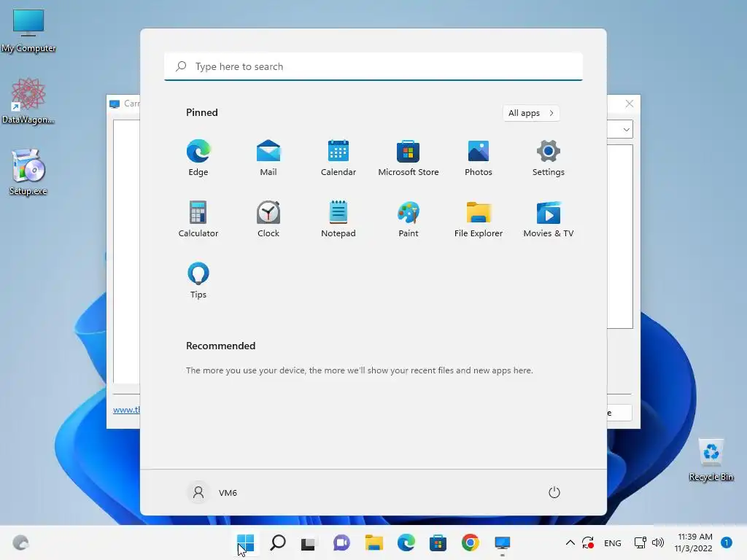Open the Calendar app

point(338,157)
